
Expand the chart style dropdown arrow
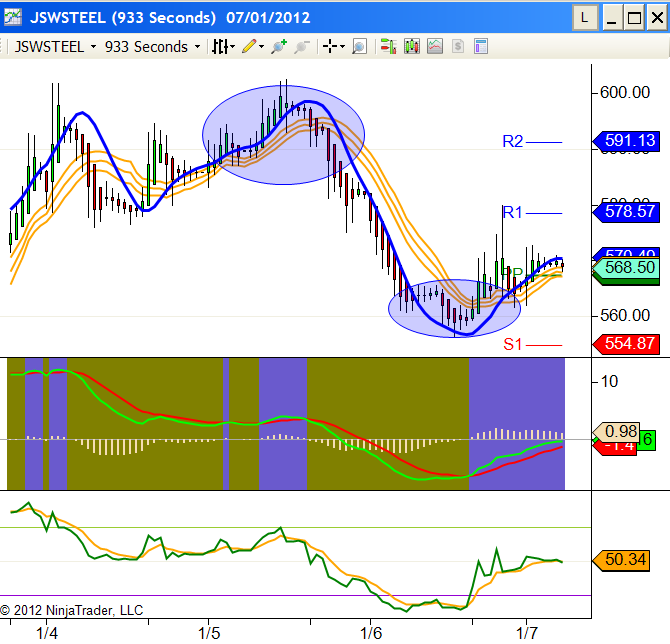tap(232, 47)
